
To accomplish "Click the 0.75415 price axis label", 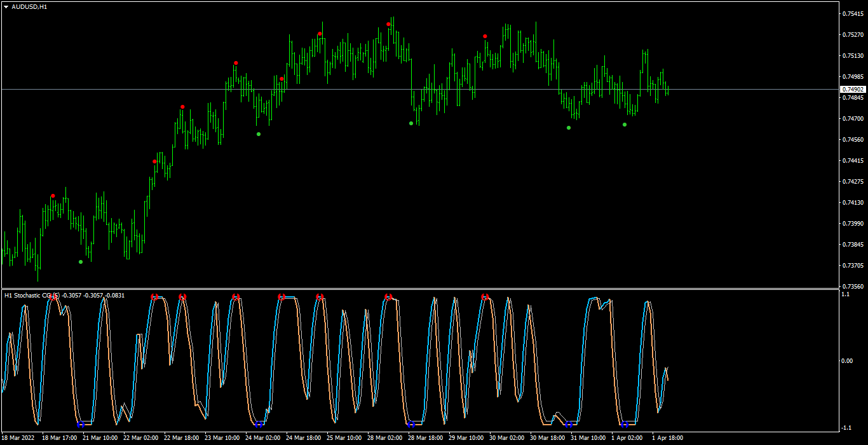I will coord(852,14).
